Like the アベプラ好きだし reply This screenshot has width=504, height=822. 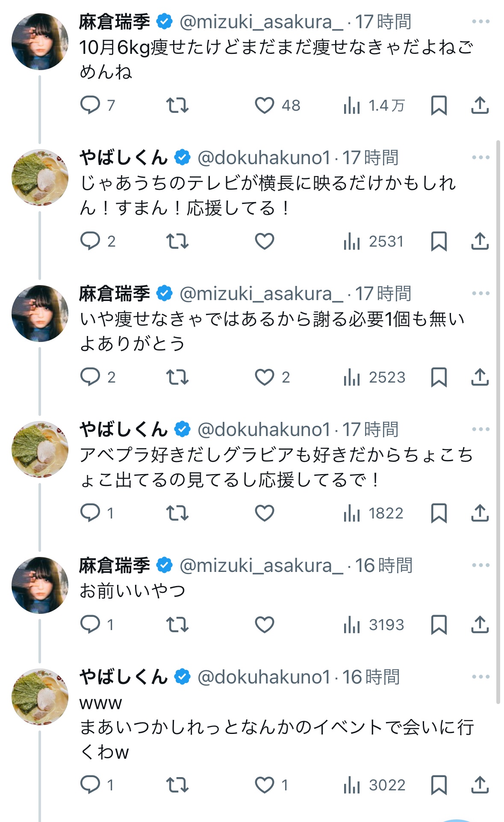click(265, 513)
